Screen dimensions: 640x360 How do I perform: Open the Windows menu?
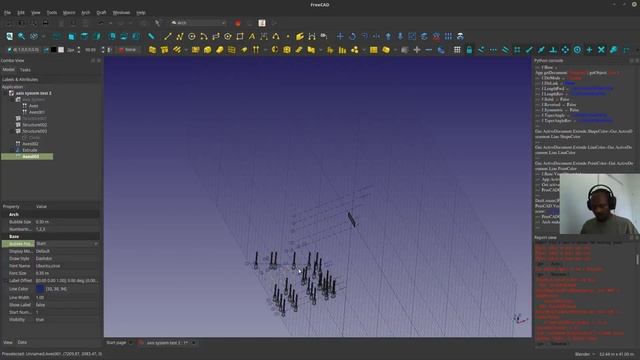pyautogui.click(x=121, y=13)
